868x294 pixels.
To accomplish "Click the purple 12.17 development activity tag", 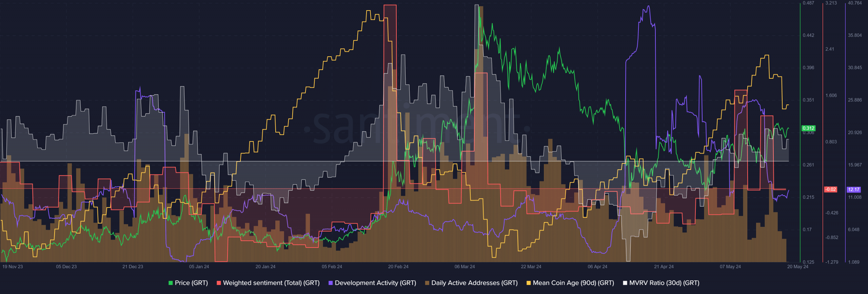I will 854,190.
